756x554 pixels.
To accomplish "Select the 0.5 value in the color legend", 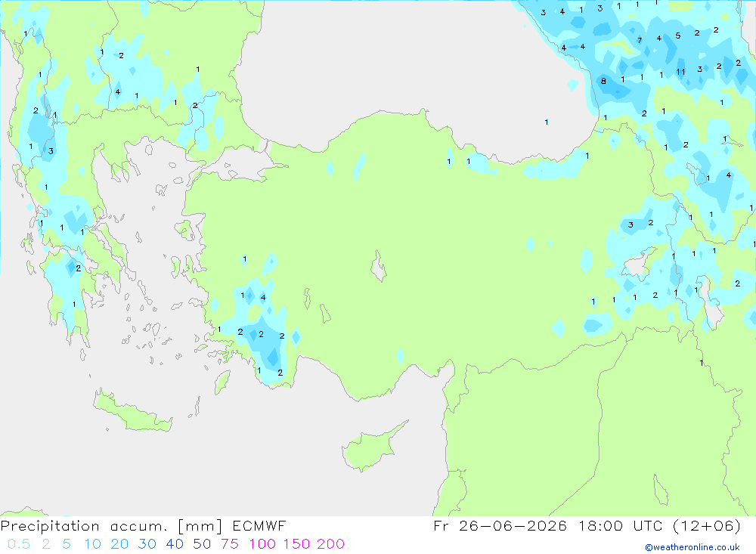I will 19,544.
